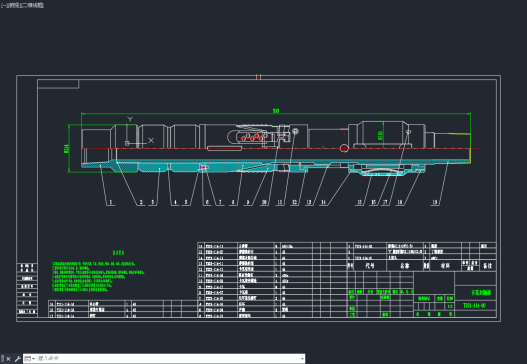This screenshot has width=527, height=364.
Task: Open command line customize wrench options
Action: (17, 359)
